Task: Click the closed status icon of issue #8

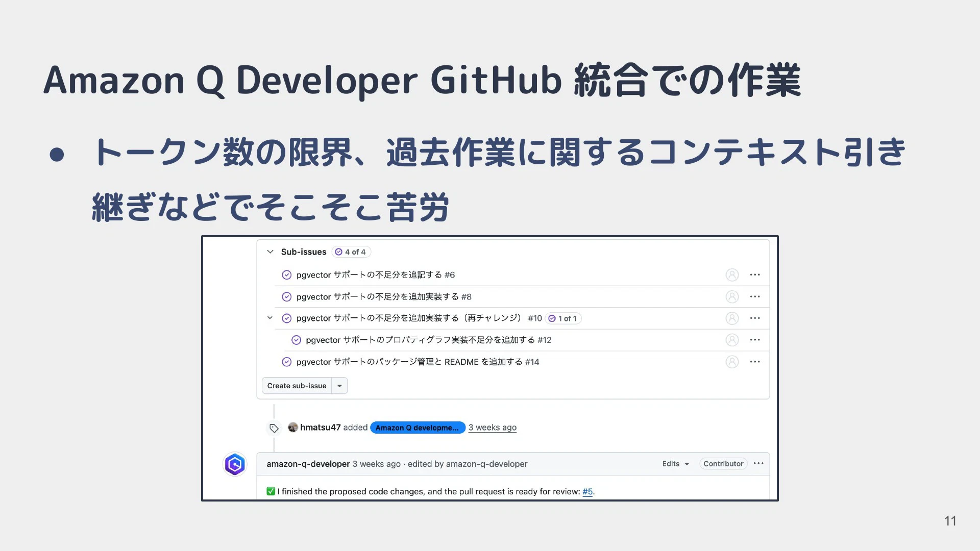Action: (x=287, y=297)
